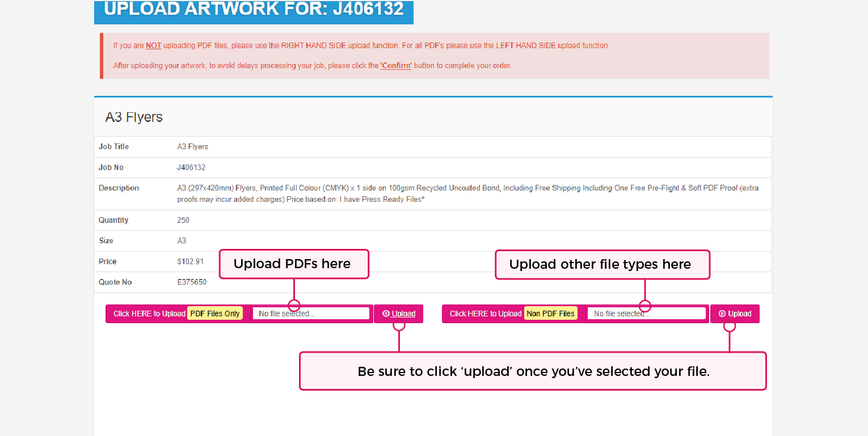Select the Quantity value 250
The height and width of the screenshot is (436, 868).
click(x=183, y=220)
